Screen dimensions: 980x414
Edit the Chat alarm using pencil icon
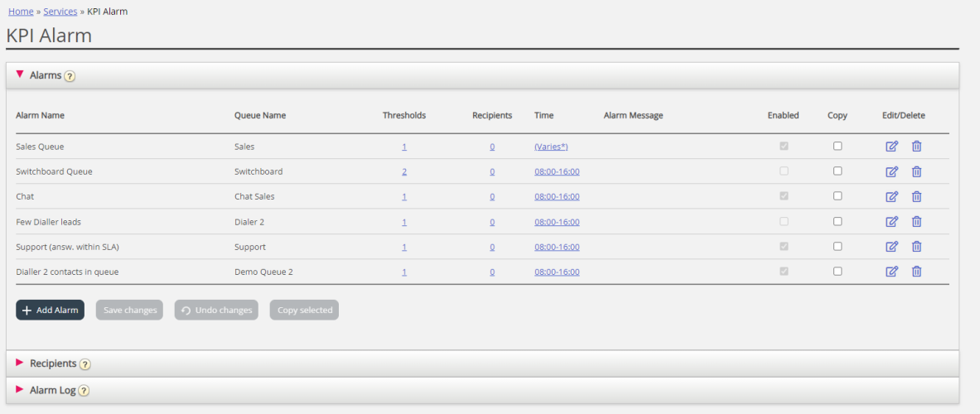(891, 197)
